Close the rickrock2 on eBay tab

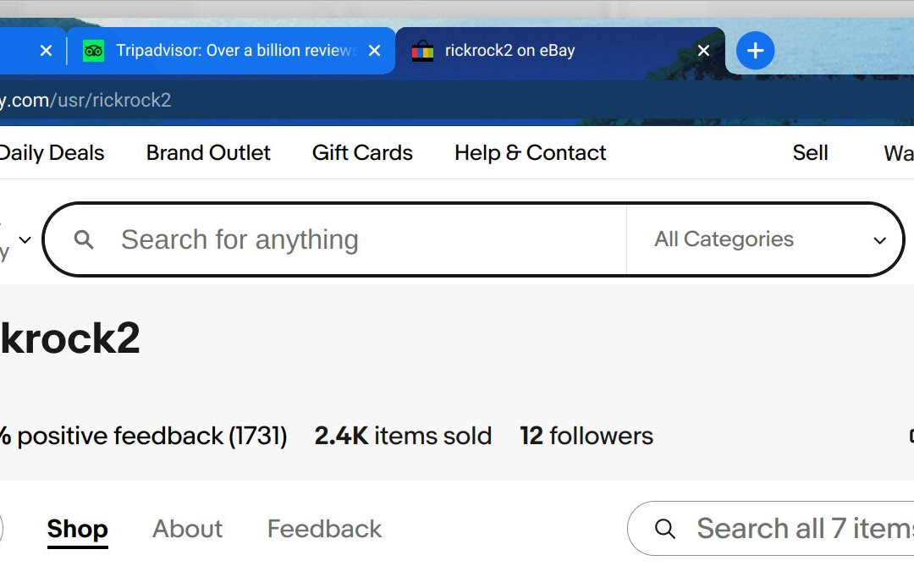coord(703,51)
